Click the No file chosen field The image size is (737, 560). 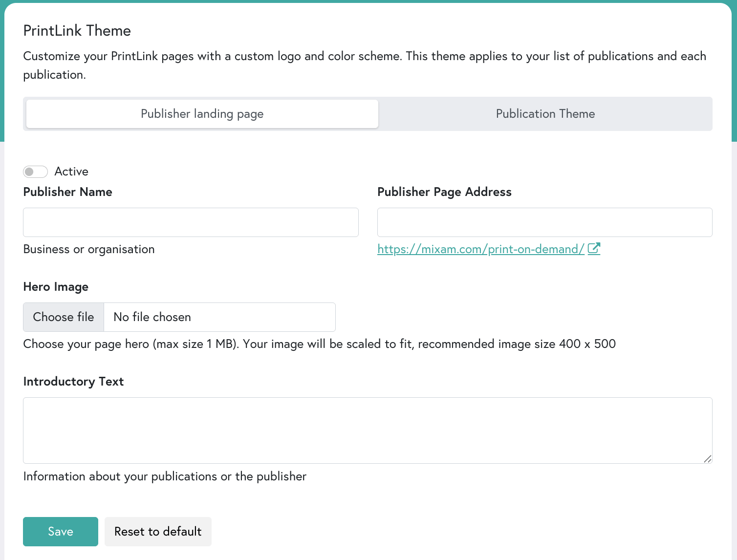pos(219,317)
